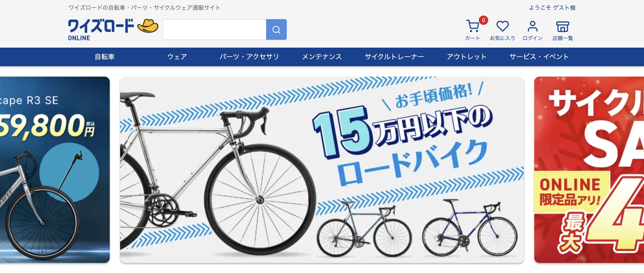Screen dimensions: 644x273
Task: Open the アウトレット category
Action: [x=467, y=57]
